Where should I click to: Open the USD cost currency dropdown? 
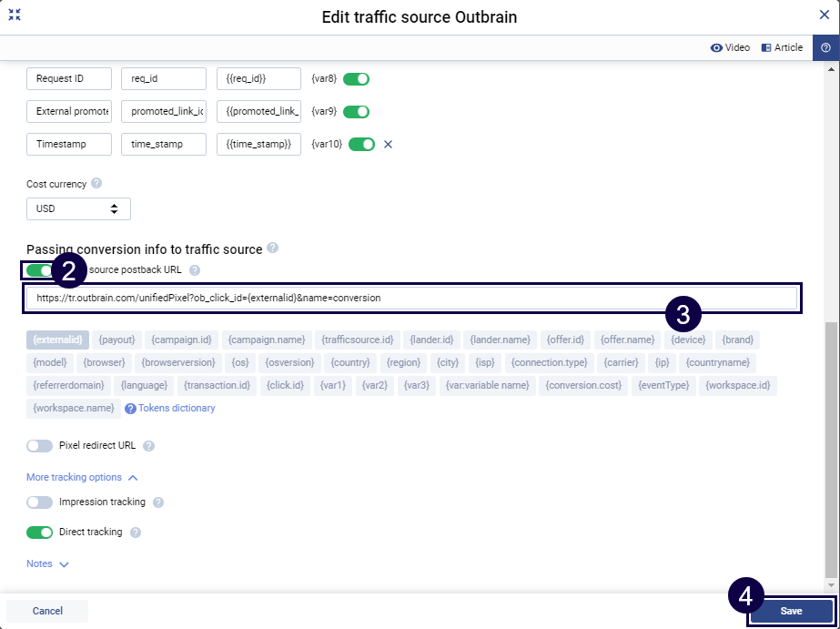(x=78, y=208)
